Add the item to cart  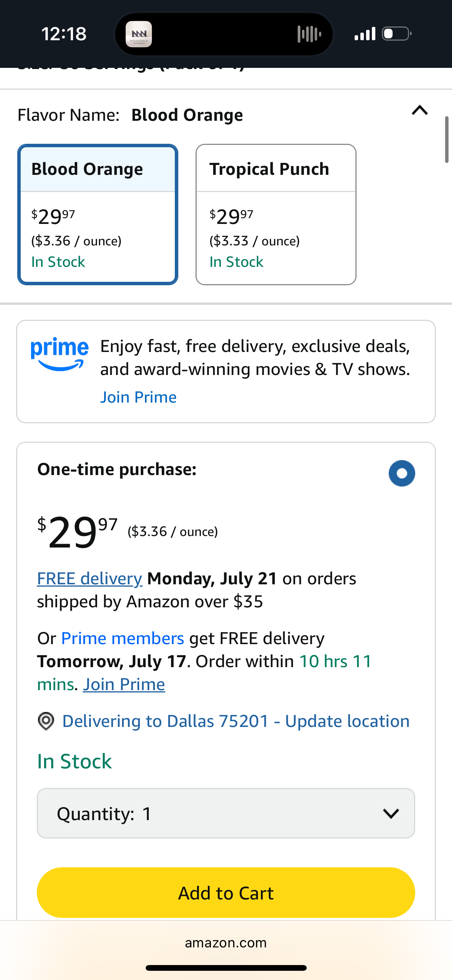tap(226, 893)
